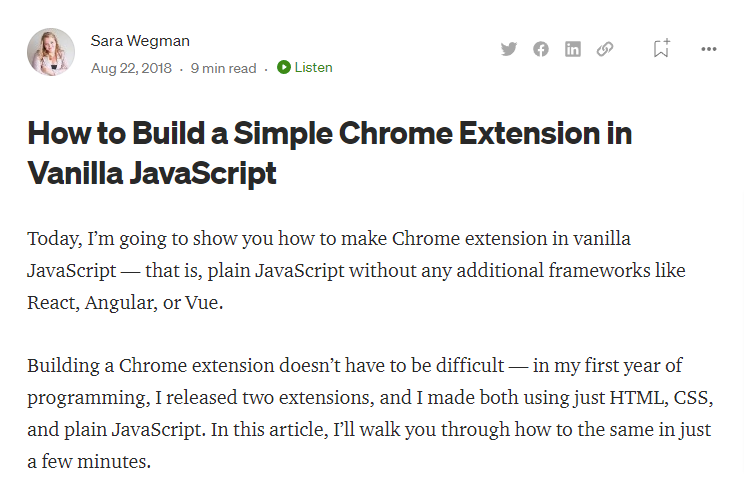
Task: Click the word "Vue" in the first paragraph
Action: tap(202, 303)
